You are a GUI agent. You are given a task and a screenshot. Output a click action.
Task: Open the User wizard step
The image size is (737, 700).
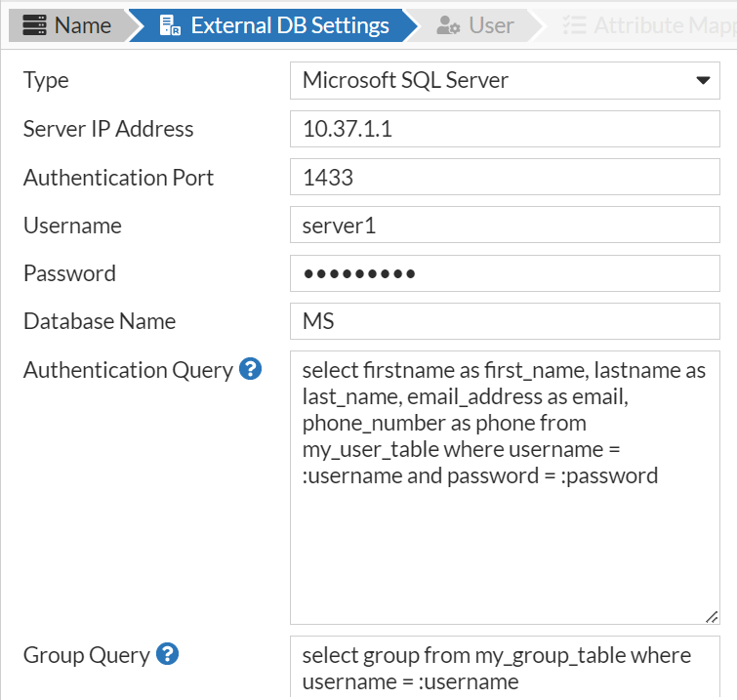coord(474,25)
